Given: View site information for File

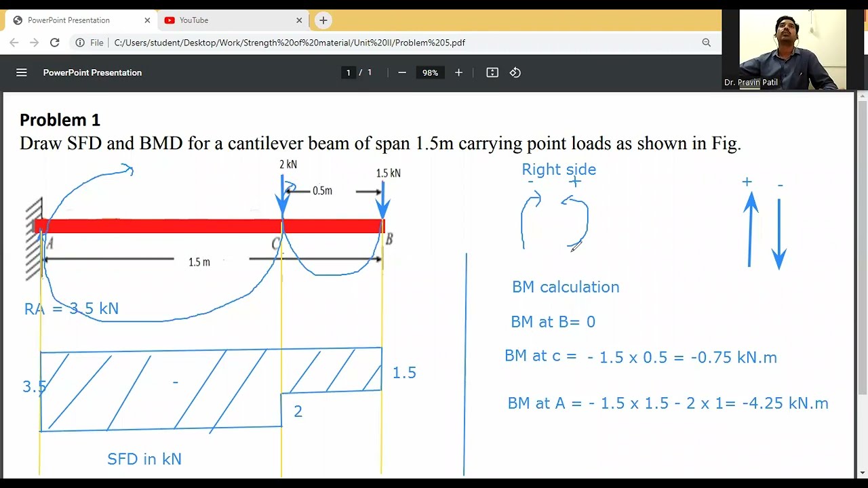Looking at the screenshot, I should (90, 43).
